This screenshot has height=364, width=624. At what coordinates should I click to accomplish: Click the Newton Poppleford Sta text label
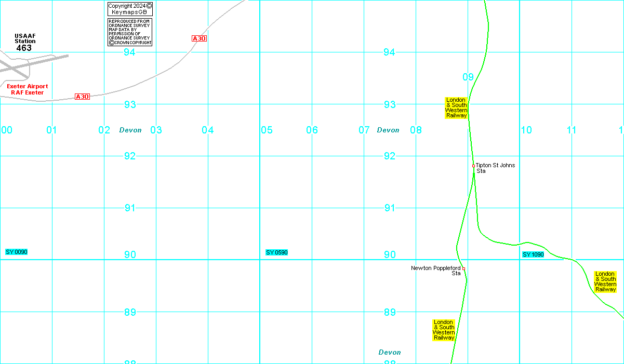[436, 271]
